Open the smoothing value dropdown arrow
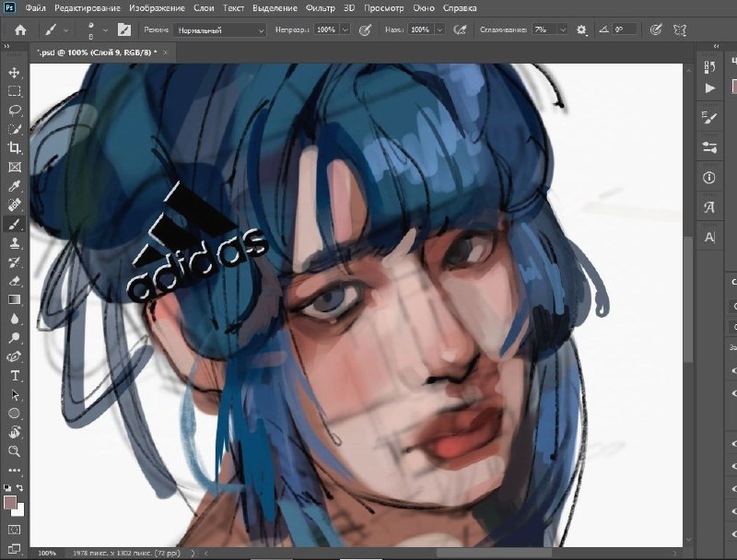This screenshot has width=737, height=560. tap(562, 29)
